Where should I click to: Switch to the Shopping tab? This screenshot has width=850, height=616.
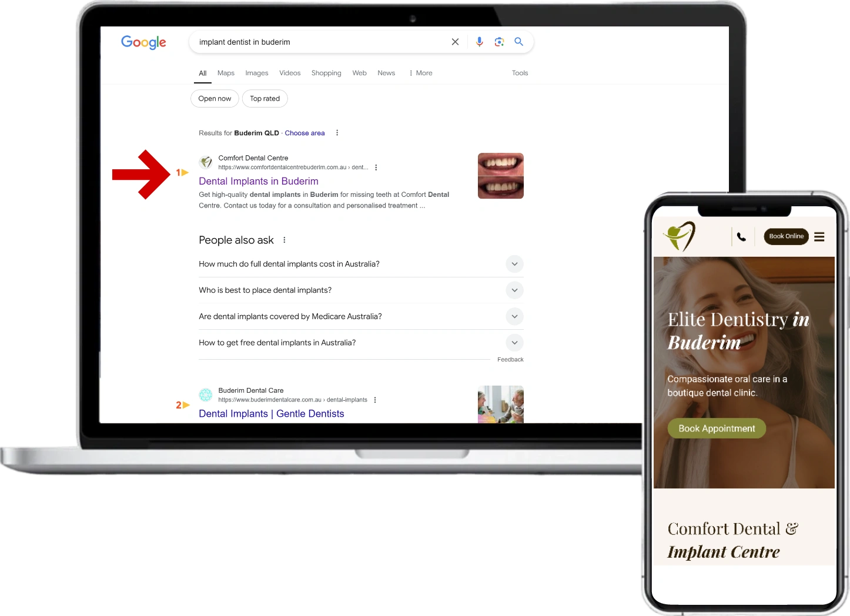(x=326, y=73)
